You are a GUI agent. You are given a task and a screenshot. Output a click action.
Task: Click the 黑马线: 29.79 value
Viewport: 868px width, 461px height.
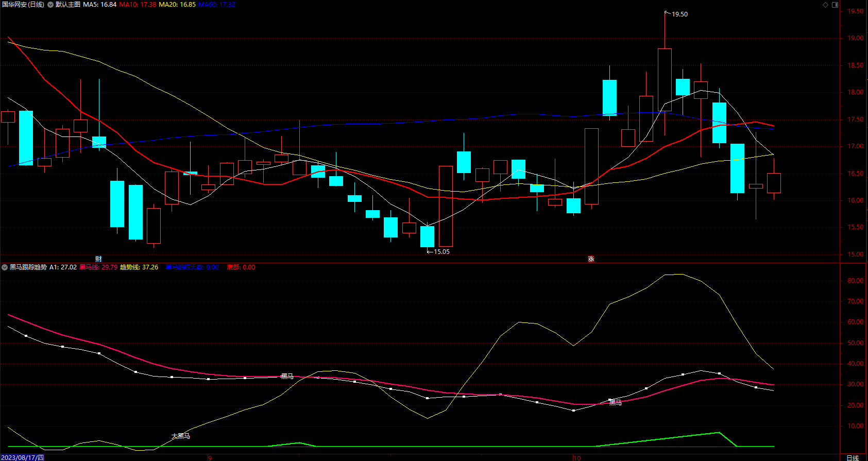[x=98, y=267]
